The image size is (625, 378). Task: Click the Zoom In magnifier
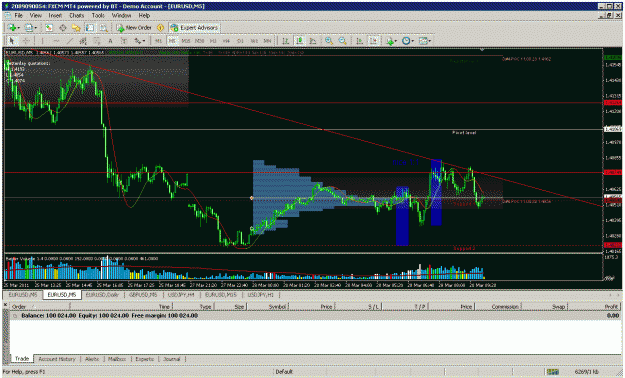(329, 41)
